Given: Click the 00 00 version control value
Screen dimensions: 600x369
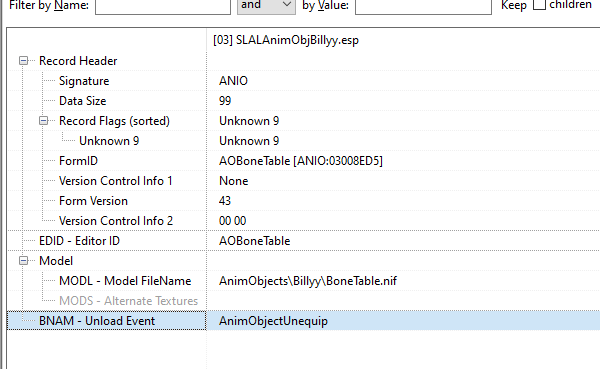Looking at the screenshot, I should (233, 220).
